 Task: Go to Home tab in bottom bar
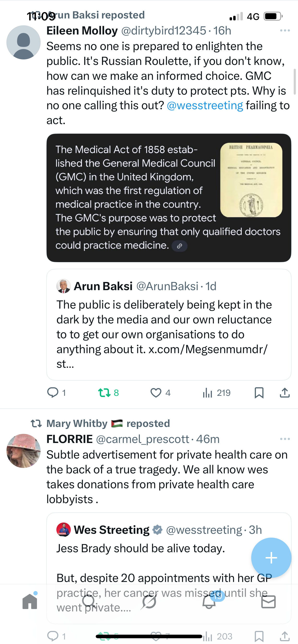point(30,602)
